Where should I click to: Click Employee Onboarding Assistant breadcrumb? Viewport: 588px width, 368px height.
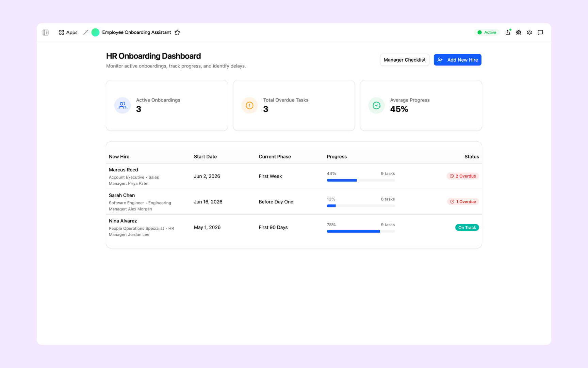point(136,32)
